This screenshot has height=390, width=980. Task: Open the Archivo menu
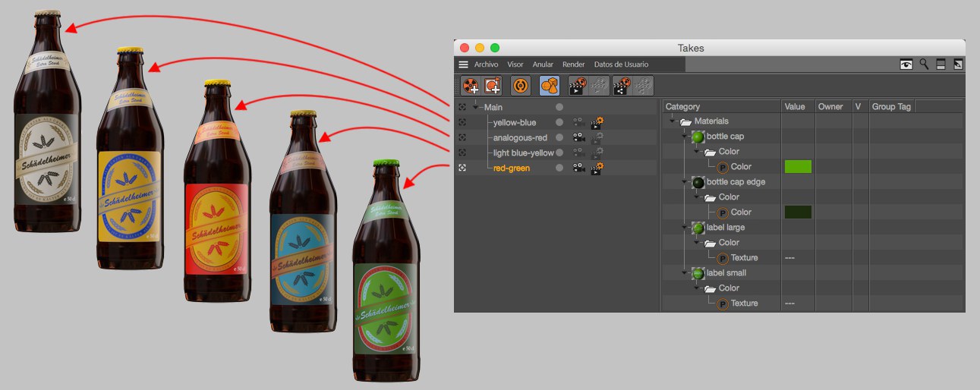click(486, 65)
